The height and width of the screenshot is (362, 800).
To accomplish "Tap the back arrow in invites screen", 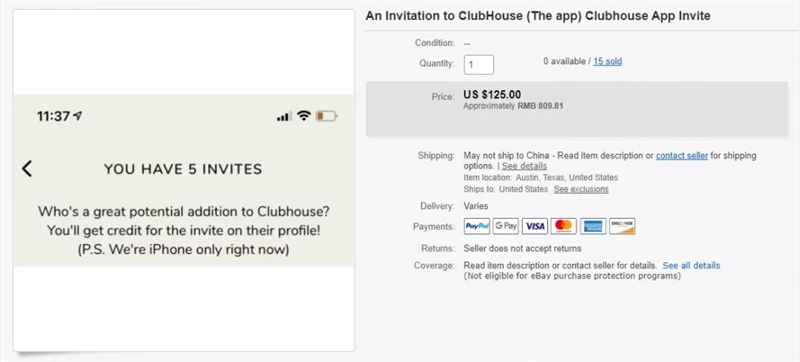I will (27, 169).
